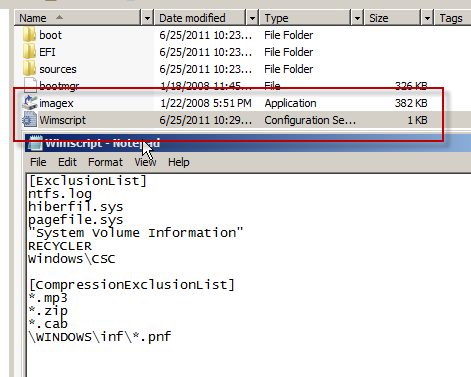Open the Name column dropdown arrow
Image resolution: width=471 pixels, height=377 pixels.
147,18
